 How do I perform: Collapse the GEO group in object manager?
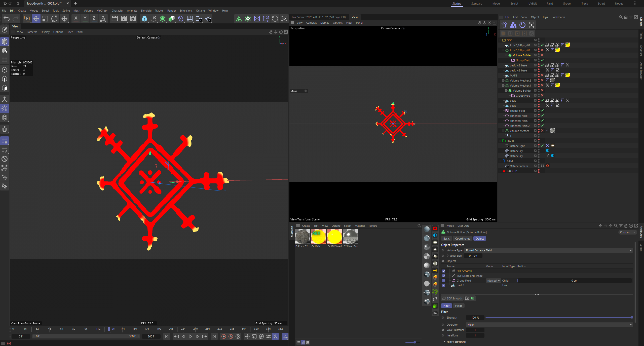(500, 40)
